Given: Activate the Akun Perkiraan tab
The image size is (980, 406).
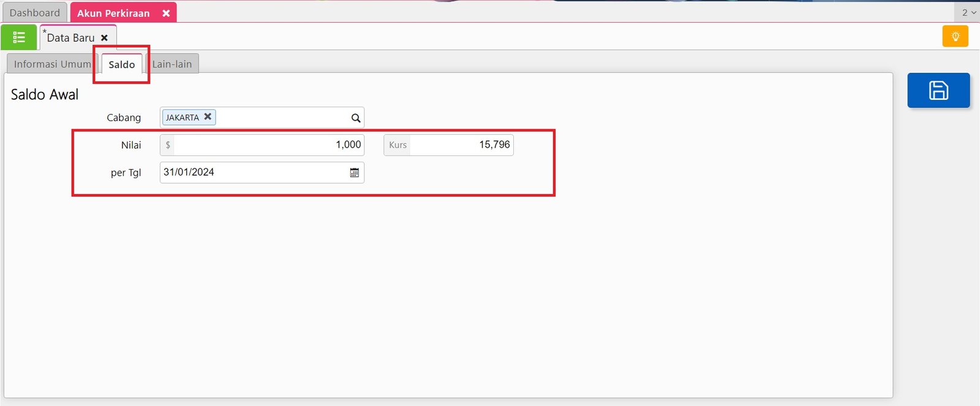Looking at the screenshot, I should tap(113, 13).
